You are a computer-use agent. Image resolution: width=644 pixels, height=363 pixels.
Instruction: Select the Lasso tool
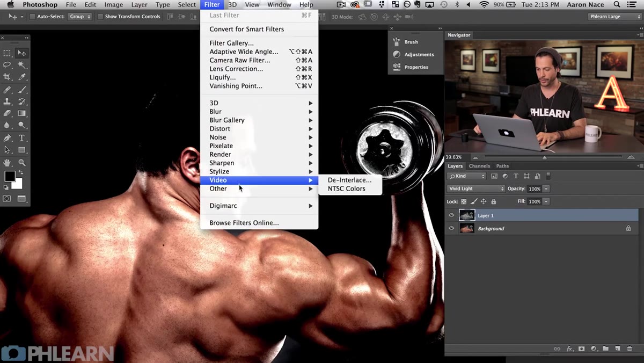coord(8,65)
